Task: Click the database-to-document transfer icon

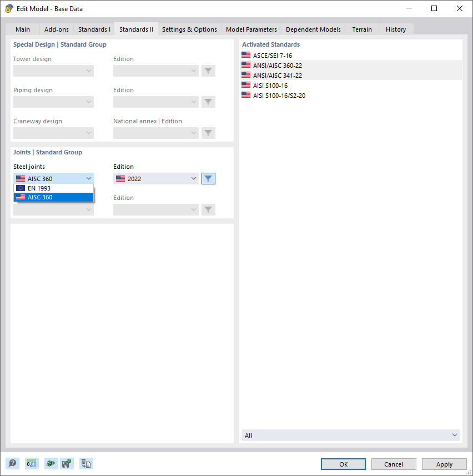Action: coord(86,463)
